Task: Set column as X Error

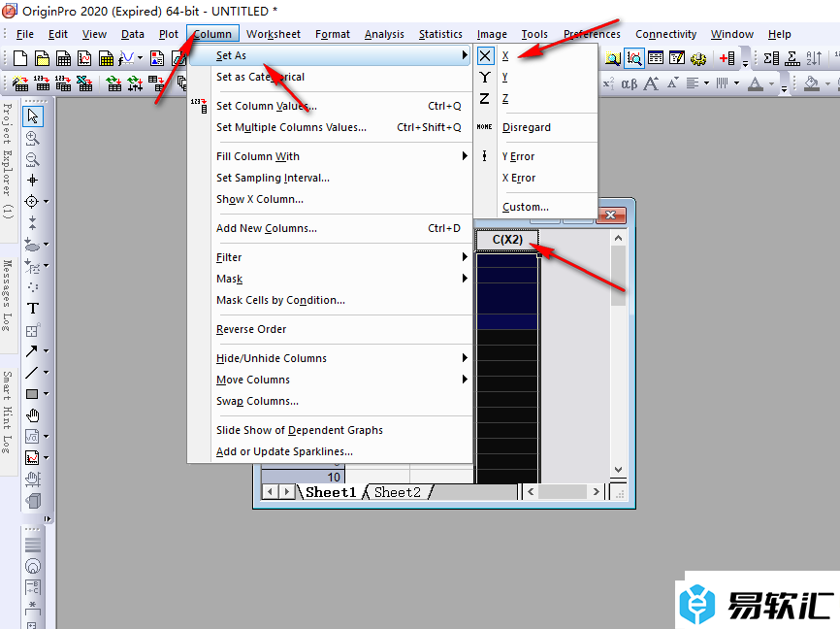Action: tap(535, 178)
